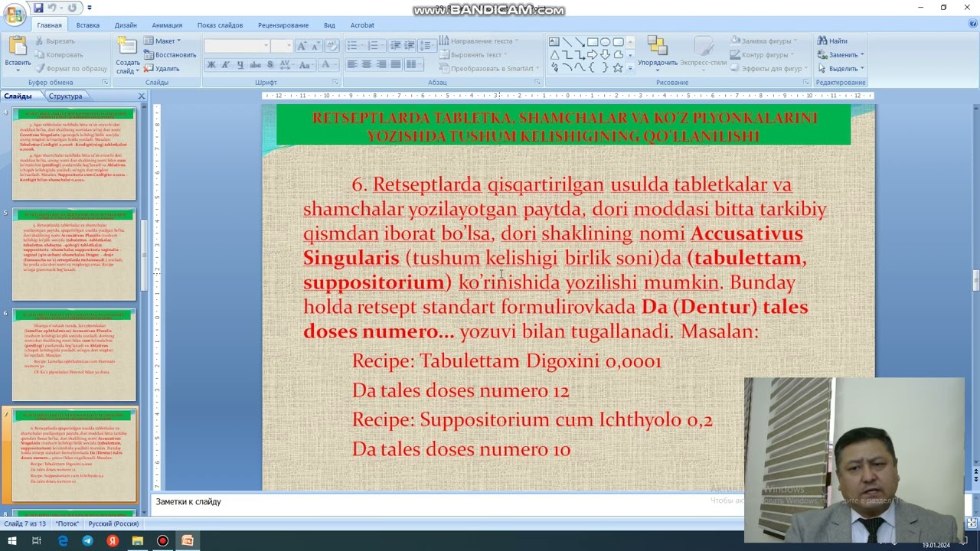Clear all formatting icon
The width and height of the screenshot is (980, 551).
[x=332, y=46]
